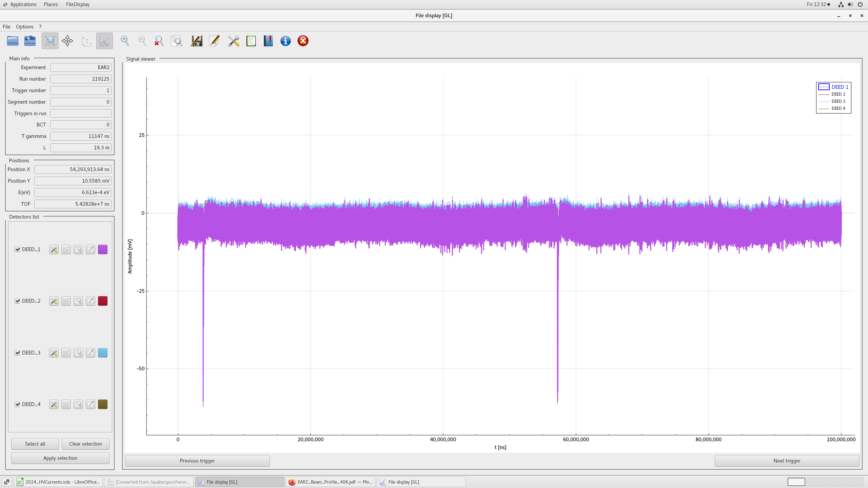
Task: Open DEED_3 zoom-to-signal icon
Action: coord(78,353)
